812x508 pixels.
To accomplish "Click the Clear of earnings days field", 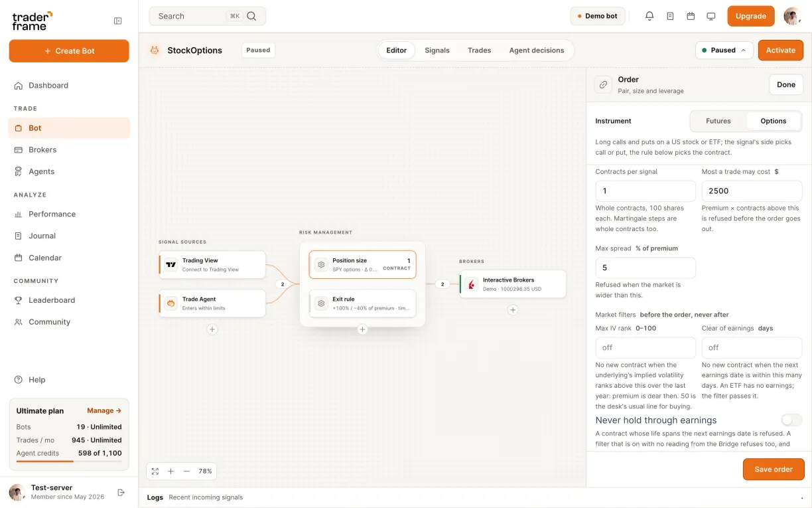I will 752,347.
